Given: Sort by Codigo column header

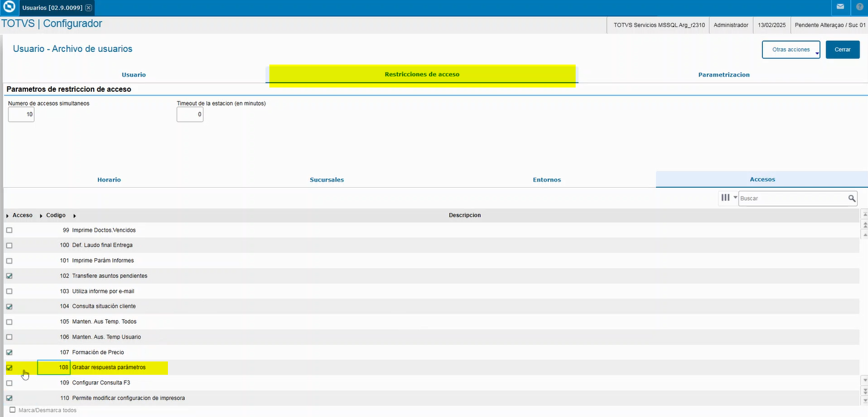Looking at the screenshot, I should 56,215.
